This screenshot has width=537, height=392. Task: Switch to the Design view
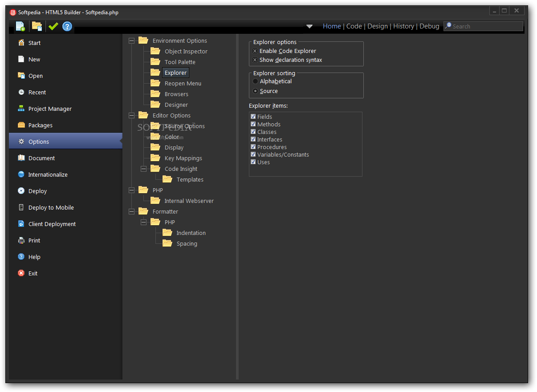point(378,26)
